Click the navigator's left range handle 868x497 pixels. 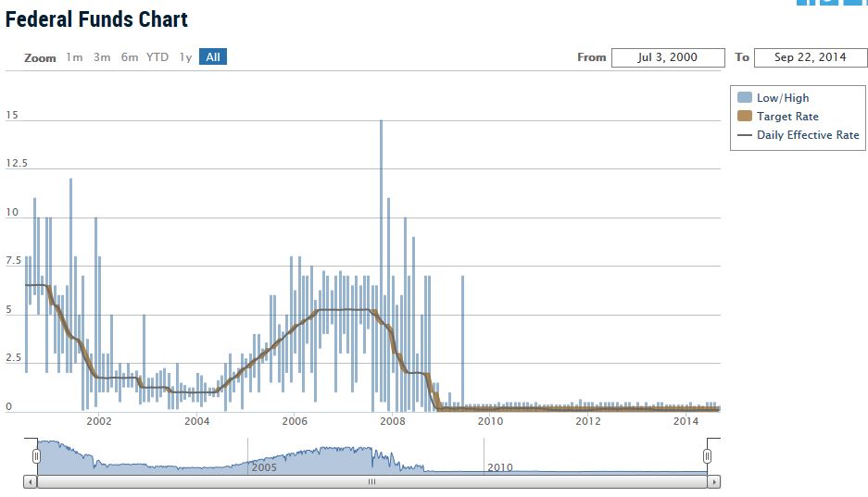(x=36, y=456)
